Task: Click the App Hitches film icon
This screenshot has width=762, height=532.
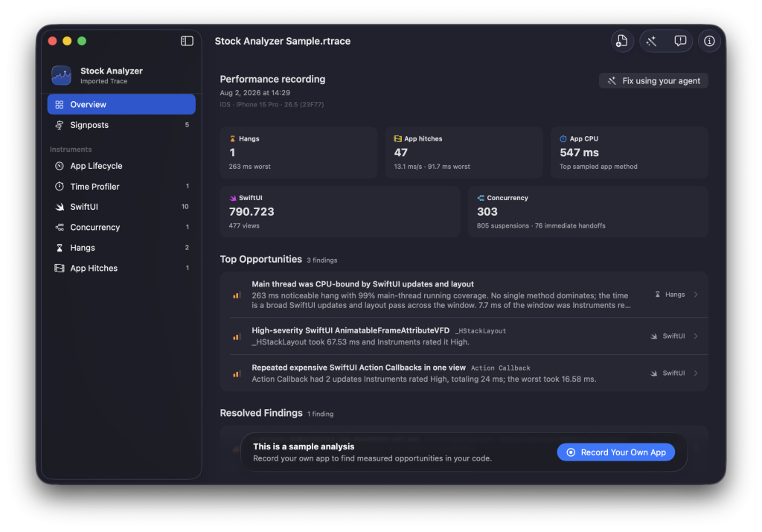Action: [60, 268]
